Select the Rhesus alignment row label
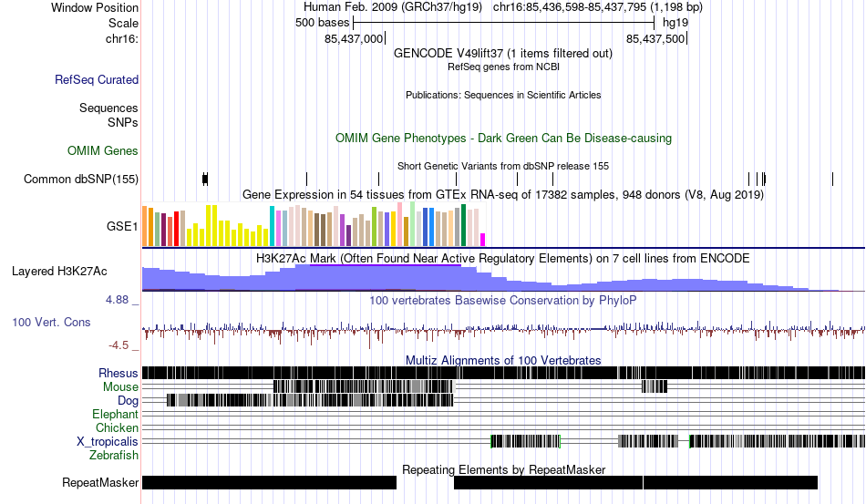Image resolution: width=866 pixels, height=504 pixels. (119, 373)
